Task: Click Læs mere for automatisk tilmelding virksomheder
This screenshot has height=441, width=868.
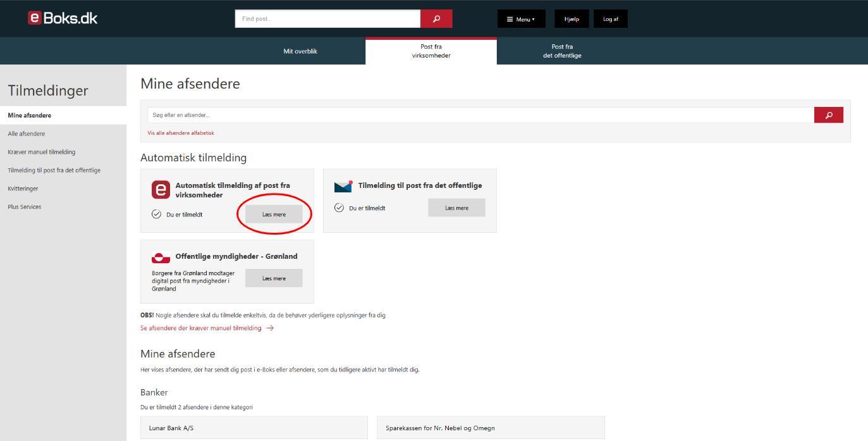Action: click(x=274, y=214)
